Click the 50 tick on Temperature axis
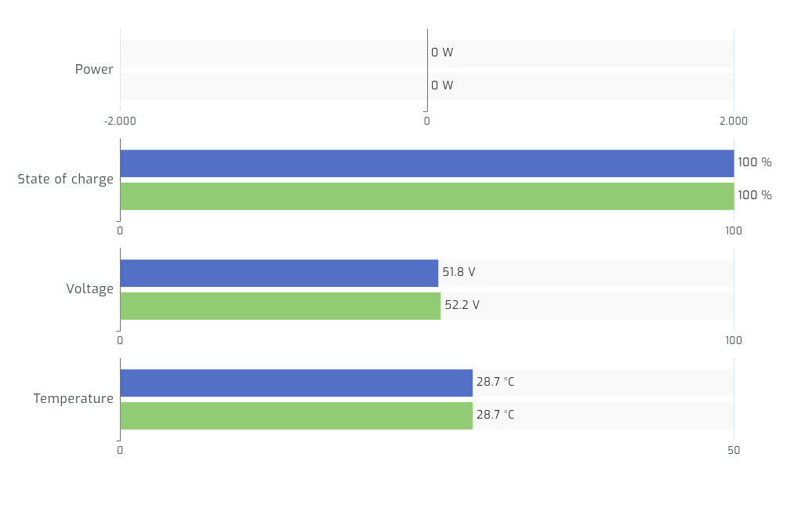Screen dimensions: 812x508 pyautogui.click(x=734, y=451)
